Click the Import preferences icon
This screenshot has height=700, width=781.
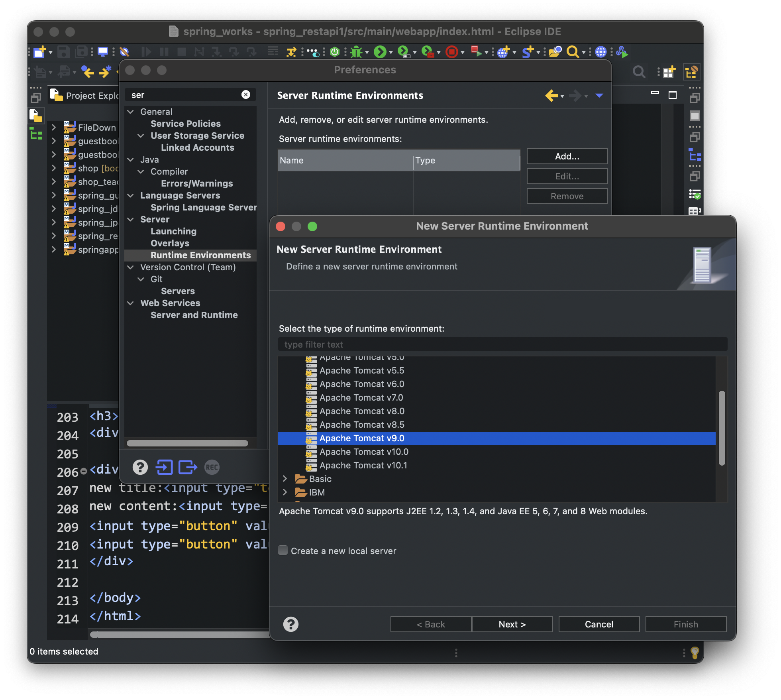tap(164, 467)
